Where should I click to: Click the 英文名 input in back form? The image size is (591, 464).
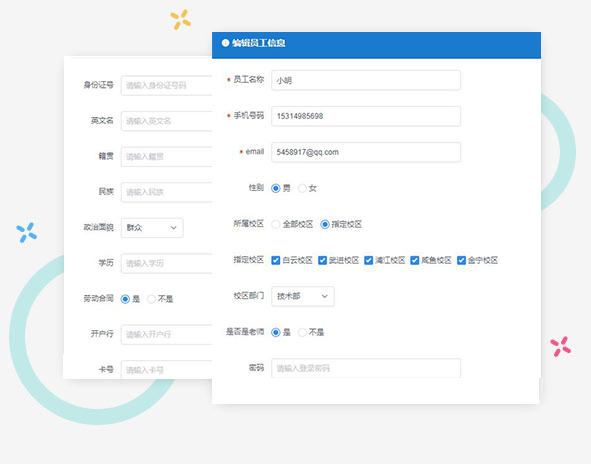[x=167, y=121]
